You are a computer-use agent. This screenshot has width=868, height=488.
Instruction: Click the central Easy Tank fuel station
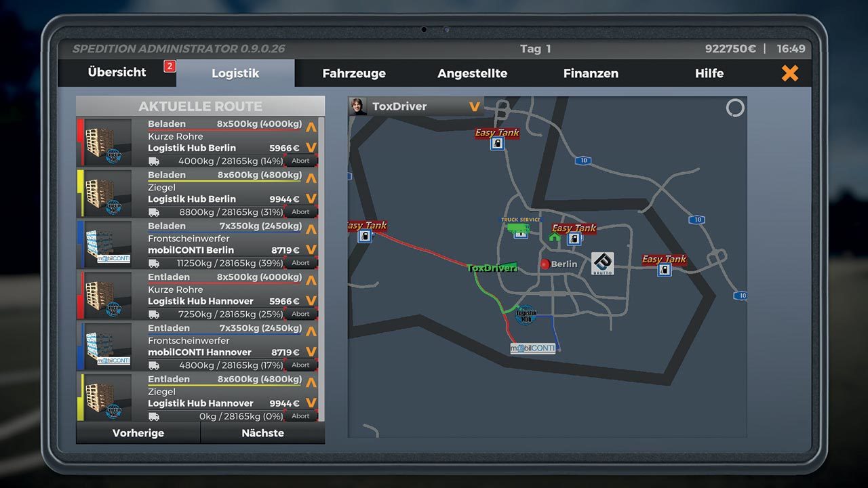coord(574,239)
